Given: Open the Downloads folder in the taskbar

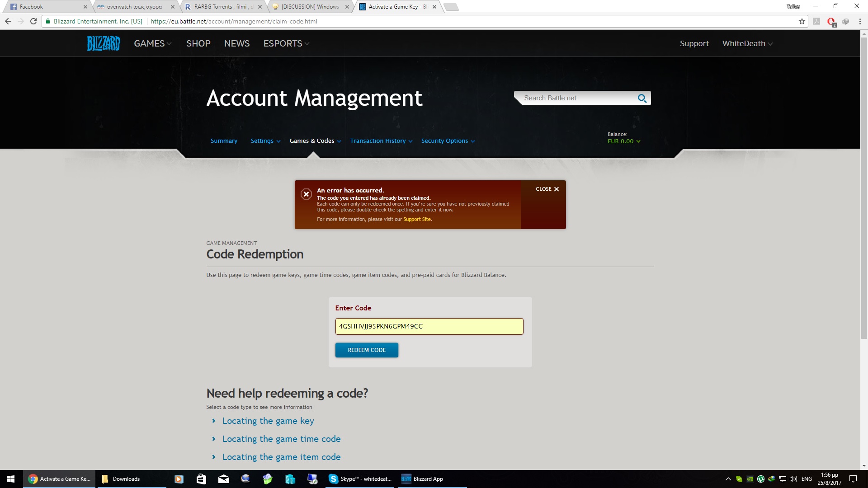Looking at the screenshot, I should (x=131, y=479).
